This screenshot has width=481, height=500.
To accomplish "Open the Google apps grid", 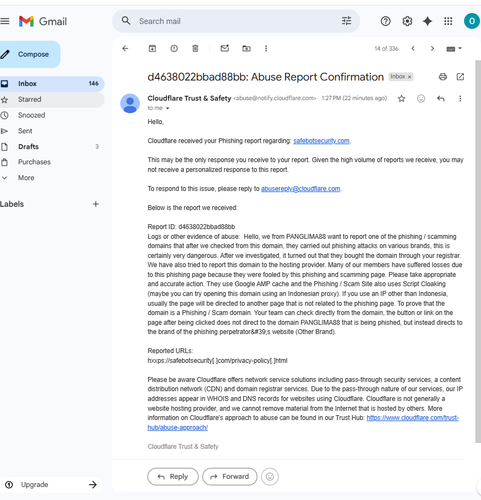I will [448, 21].
